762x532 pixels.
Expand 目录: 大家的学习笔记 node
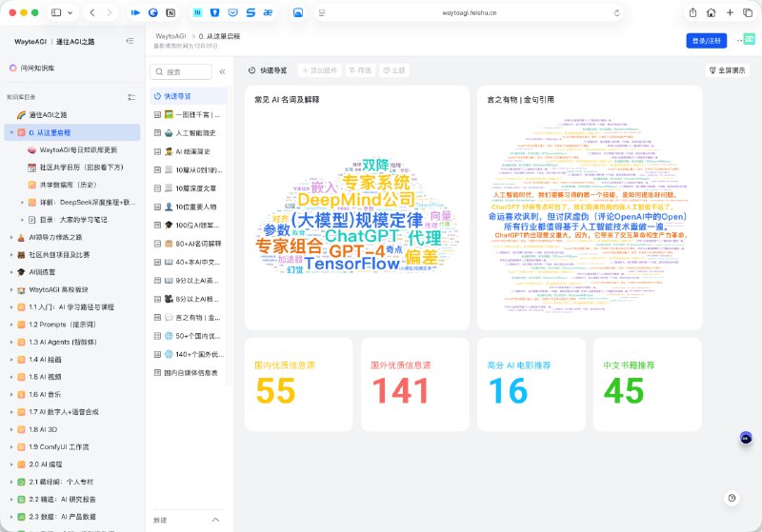pyautogui.click(x=22, y=220)
